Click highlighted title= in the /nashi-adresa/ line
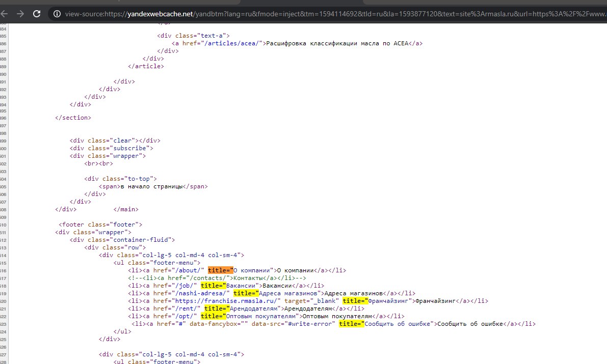This screenshot has height=364, width=607. click(x=246, y=293)
